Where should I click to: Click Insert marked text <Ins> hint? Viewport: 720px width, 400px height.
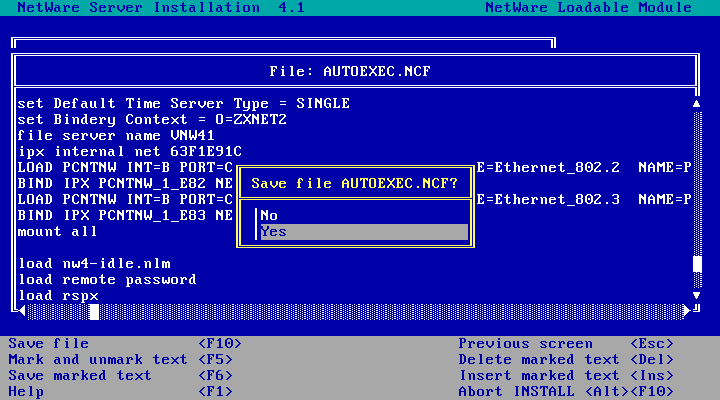tap(566, 376)
